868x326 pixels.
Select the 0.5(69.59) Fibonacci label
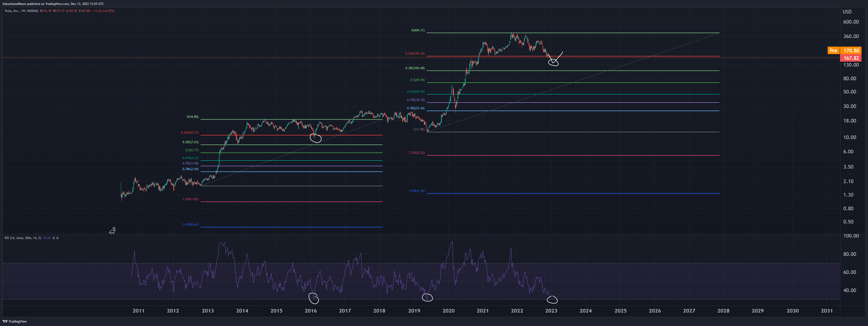pos(417,80)
